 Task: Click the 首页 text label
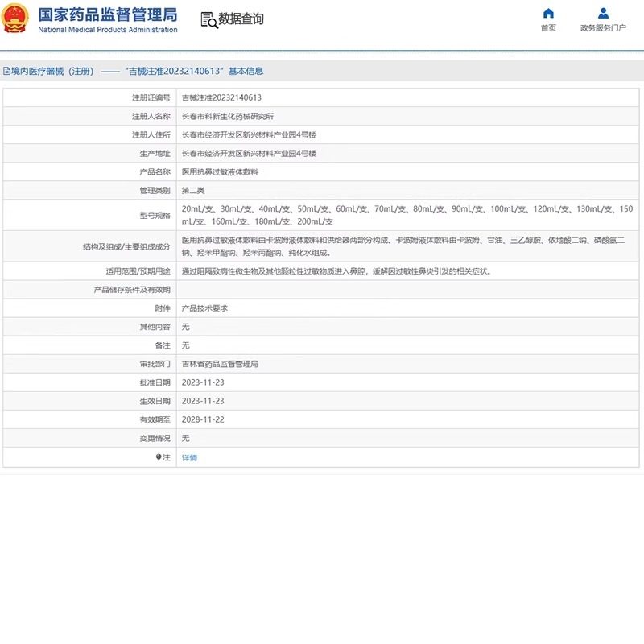click(x=548, y=28)
